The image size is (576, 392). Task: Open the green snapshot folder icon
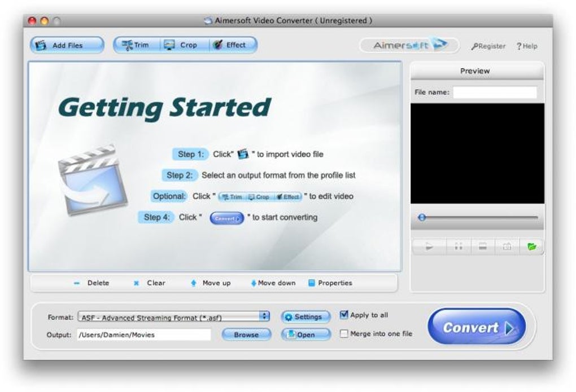pos(531,246)
